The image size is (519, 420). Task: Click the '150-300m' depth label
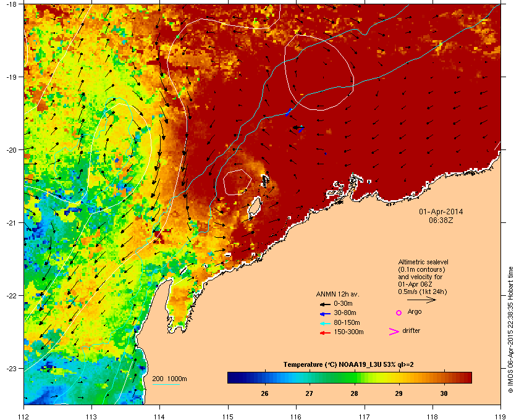[348, 332]
